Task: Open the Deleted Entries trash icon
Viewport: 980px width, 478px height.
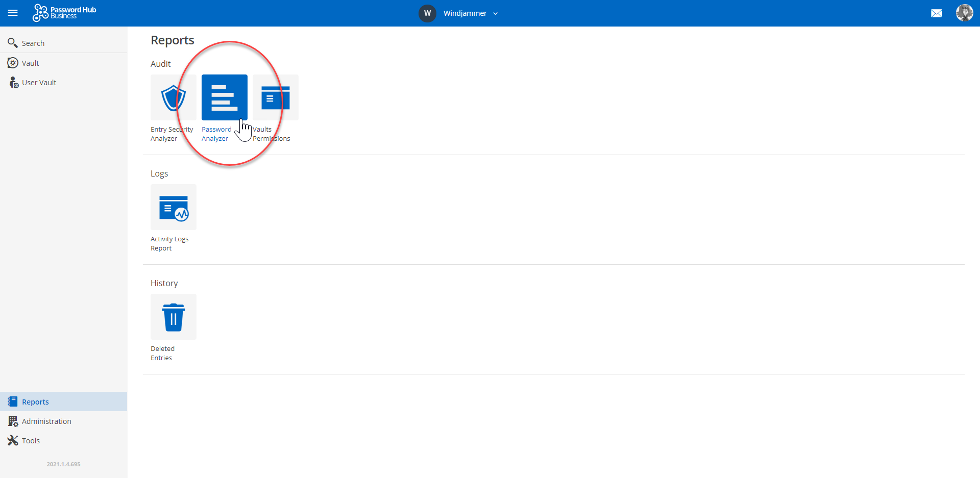Action: (173, 317)
